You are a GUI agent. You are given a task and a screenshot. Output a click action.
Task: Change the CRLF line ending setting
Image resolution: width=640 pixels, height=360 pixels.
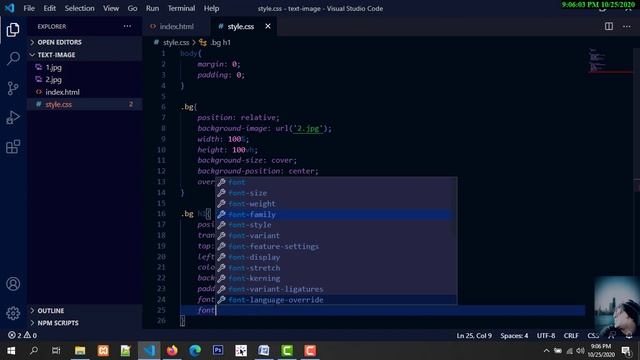[x=571, y=336]
